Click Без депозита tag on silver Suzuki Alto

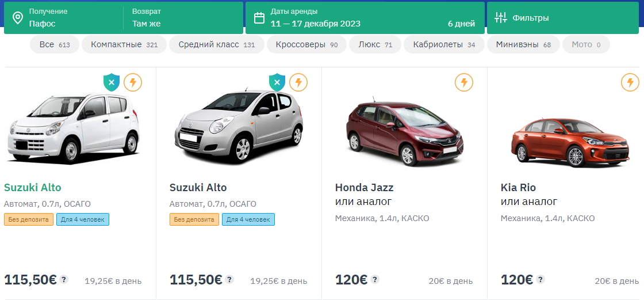coord(194,219)
